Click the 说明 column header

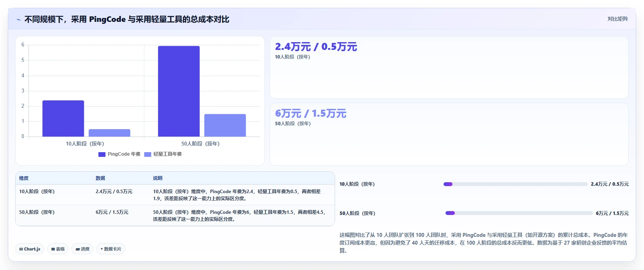pos(158,178)
